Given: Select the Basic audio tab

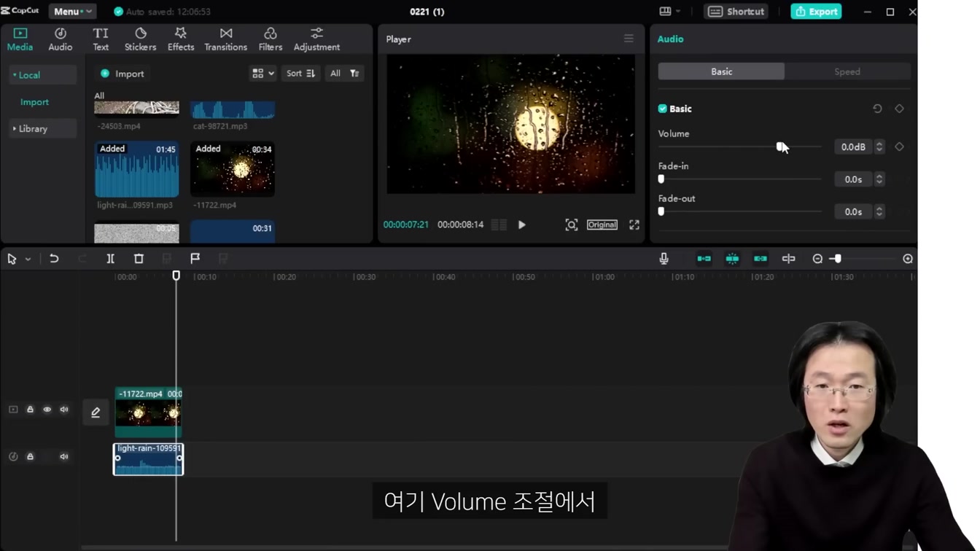Looking at the screenshot, I should tap(721, 71).
